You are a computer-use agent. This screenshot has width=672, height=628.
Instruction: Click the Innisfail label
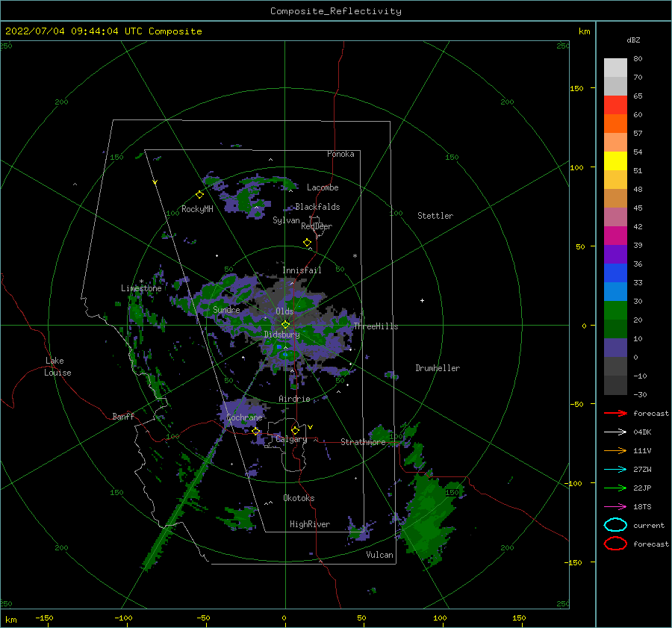pyautogui.click(x=302, y=270)
